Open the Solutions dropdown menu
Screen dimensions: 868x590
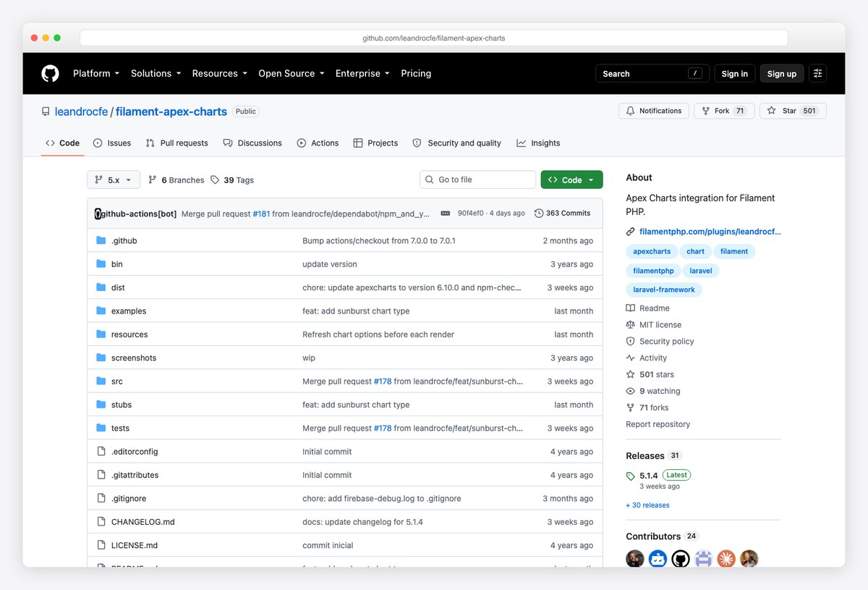pyautogui.click(x=156, y=73)
